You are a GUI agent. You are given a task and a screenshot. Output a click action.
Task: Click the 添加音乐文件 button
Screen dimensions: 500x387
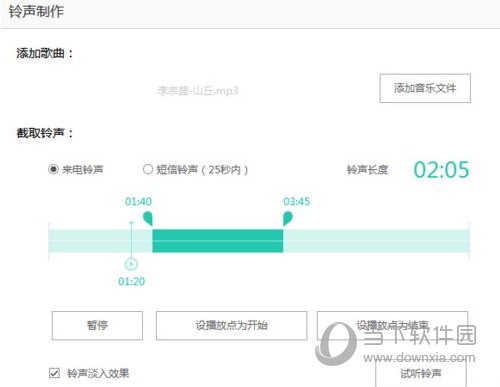tap(425, 88)
